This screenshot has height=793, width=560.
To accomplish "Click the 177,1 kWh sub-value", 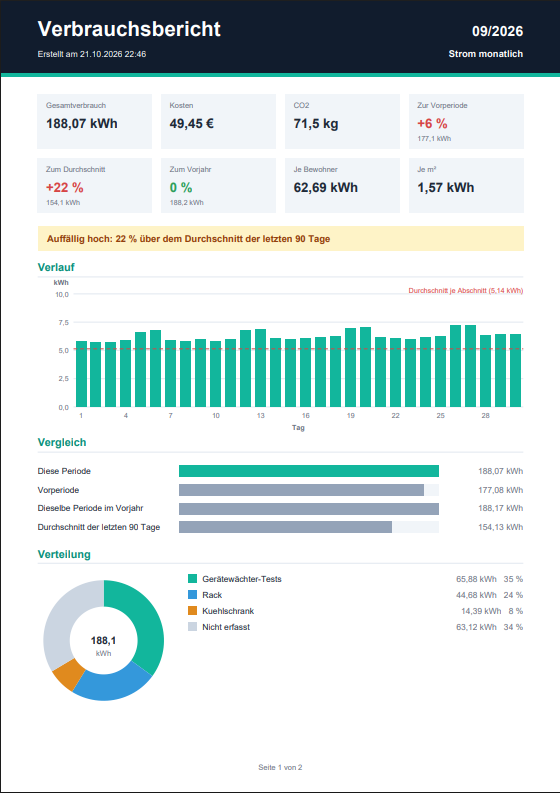I will click(x=434, y=139).
